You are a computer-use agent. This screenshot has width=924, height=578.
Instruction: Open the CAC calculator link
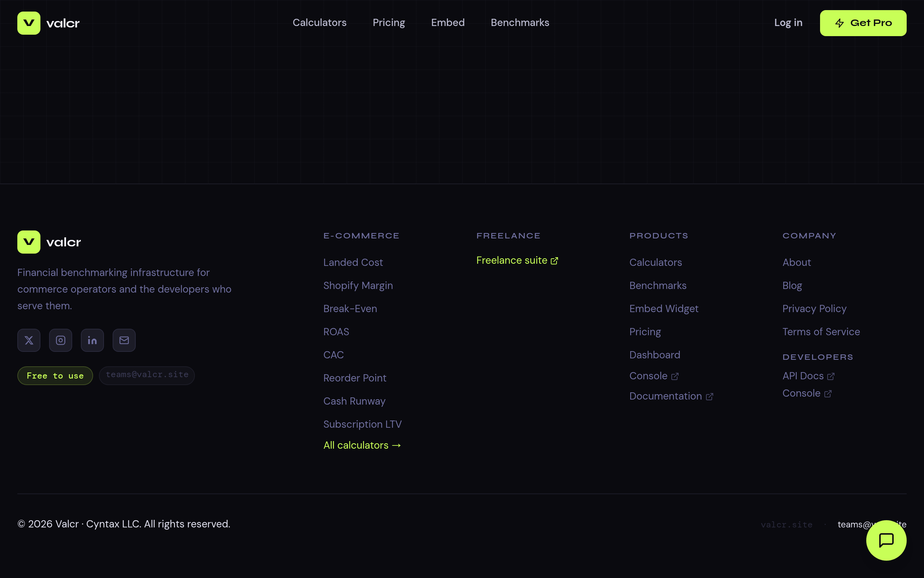click(x=334, y=355)
